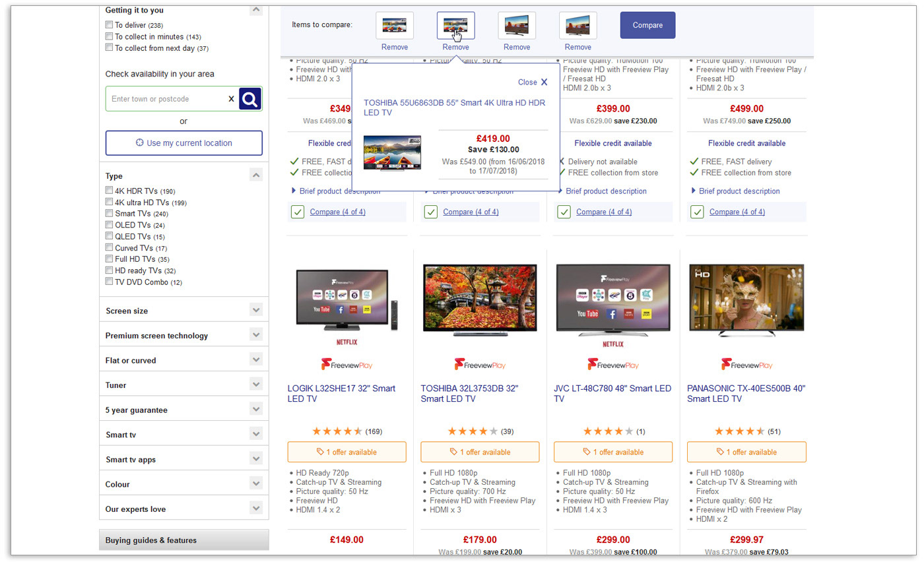Click the star rating for Panasonic TV (51)

click(739, 431)
